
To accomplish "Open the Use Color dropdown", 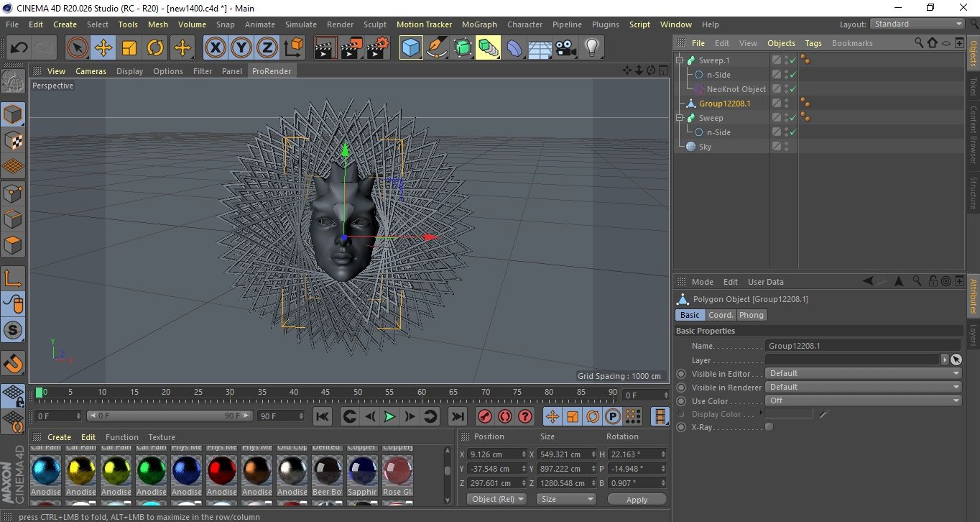I will (x=863, y=400).
